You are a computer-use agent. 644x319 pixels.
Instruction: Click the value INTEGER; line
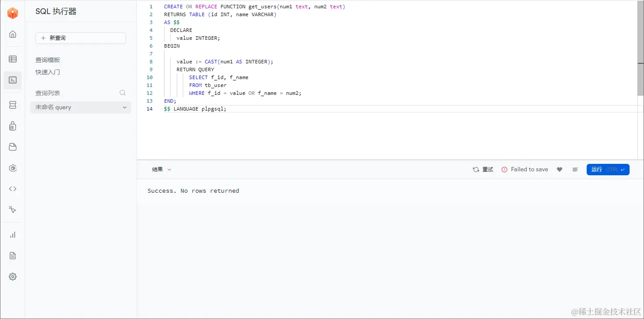click(198, 38)
